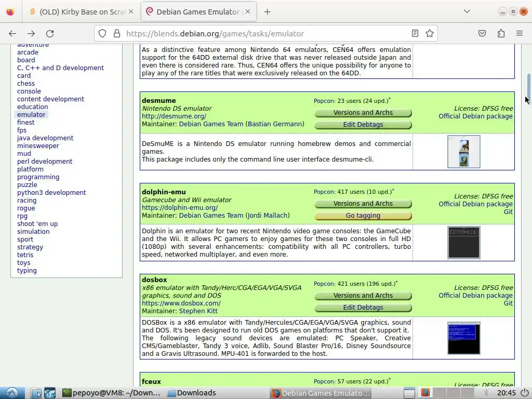View the dolphin-emu screenshot thumbnail
Image resolution: width=532 pixels, height=399 pixels.
(x=464, y=243)
